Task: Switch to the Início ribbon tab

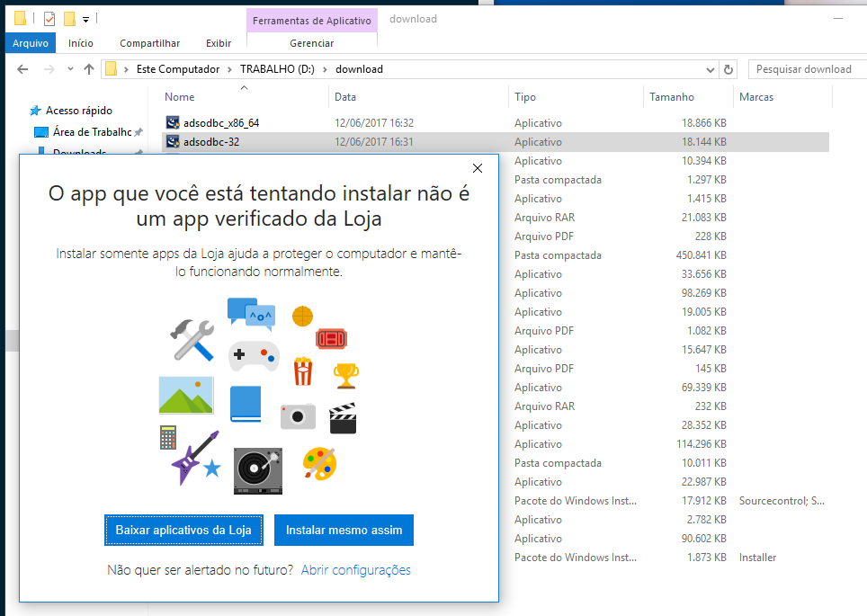Action: 81,43
